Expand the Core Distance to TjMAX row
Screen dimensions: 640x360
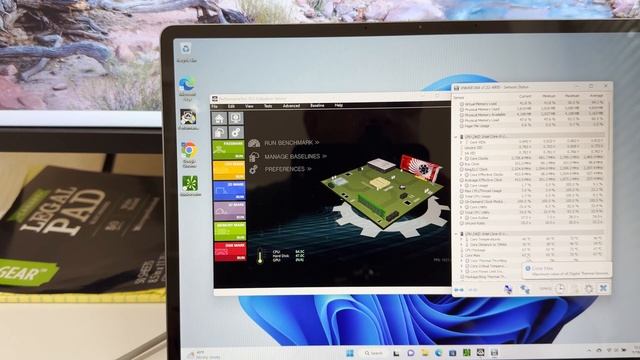[x=462, y=244]
